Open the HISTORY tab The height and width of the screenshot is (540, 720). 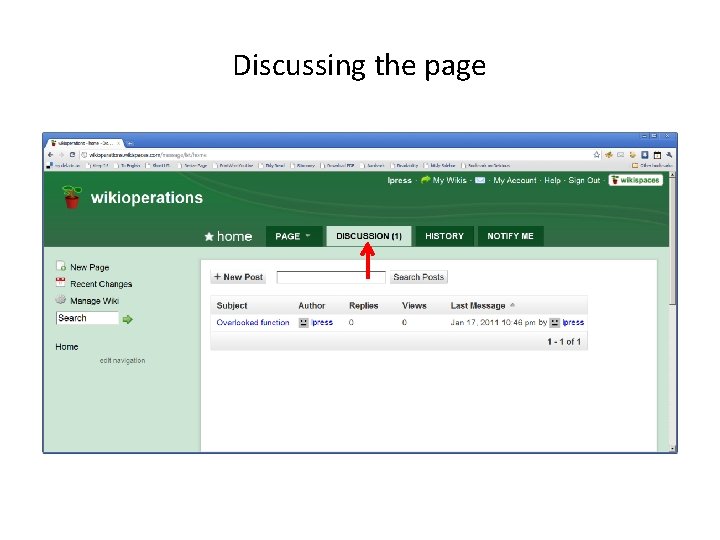[x=444, y=236]
